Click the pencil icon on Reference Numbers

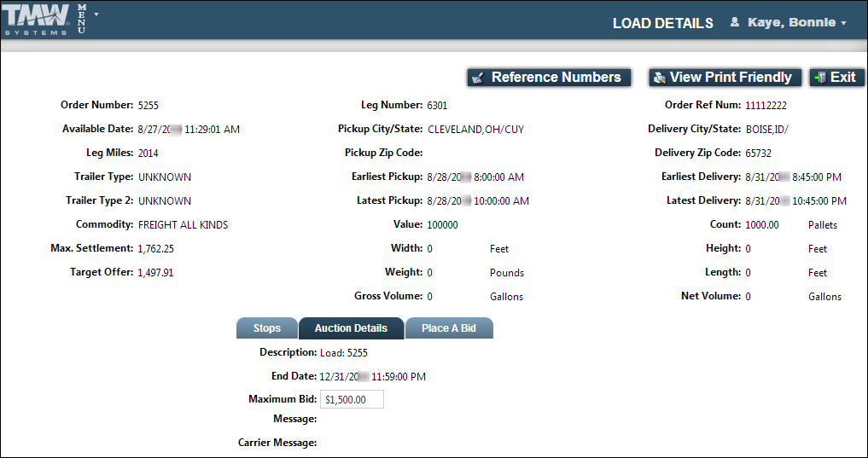click(x=479, y=78)
